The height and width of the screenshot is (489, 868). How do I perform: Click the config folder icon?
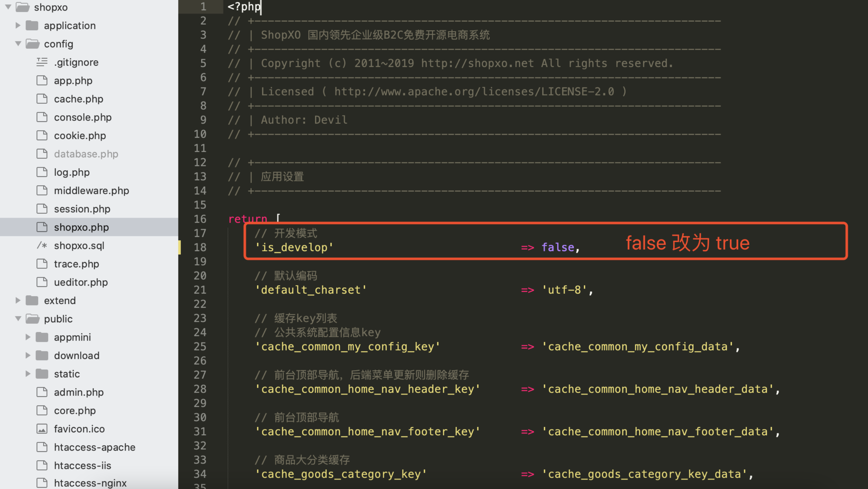click(x=33, y=44)
